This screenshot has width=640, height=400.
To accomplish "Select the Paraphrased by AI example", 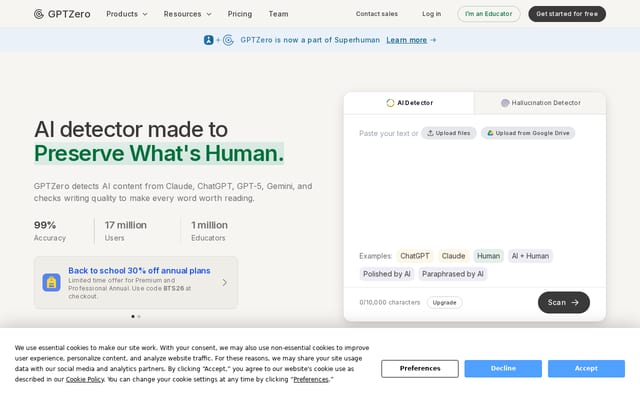I will (453, 274).
